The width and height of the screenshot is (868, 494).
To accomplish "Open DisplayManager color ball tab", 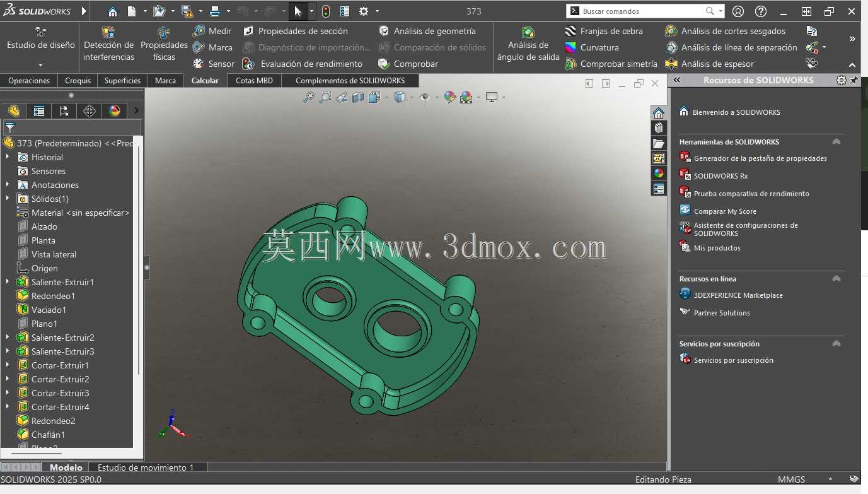I will 115,111.
